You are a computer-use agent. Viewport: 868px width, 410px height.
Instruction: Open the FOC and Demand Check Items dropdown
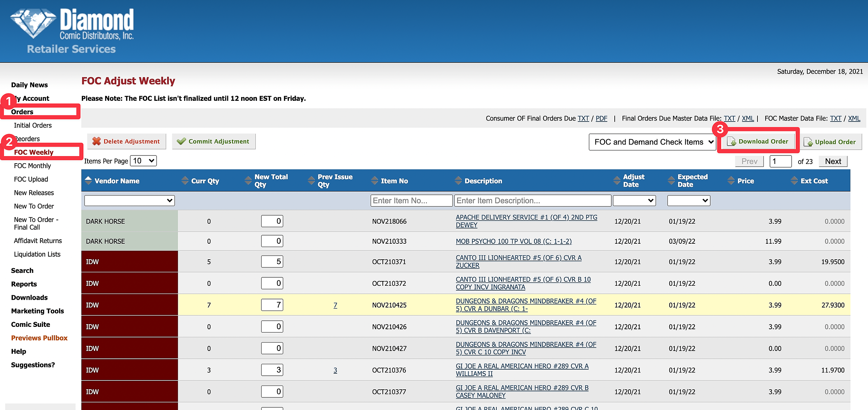coord(652,142)
